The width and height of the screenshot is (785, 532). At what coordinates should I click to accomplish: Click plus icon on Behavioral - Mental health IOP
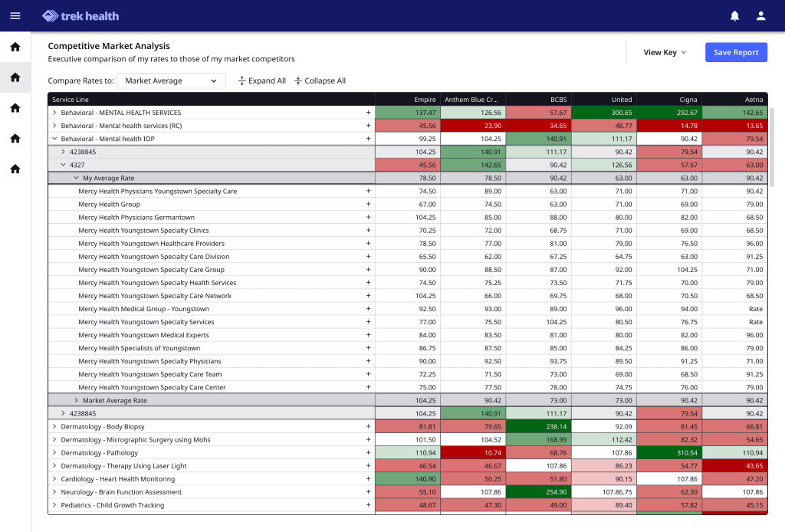[x=368, y=139]
